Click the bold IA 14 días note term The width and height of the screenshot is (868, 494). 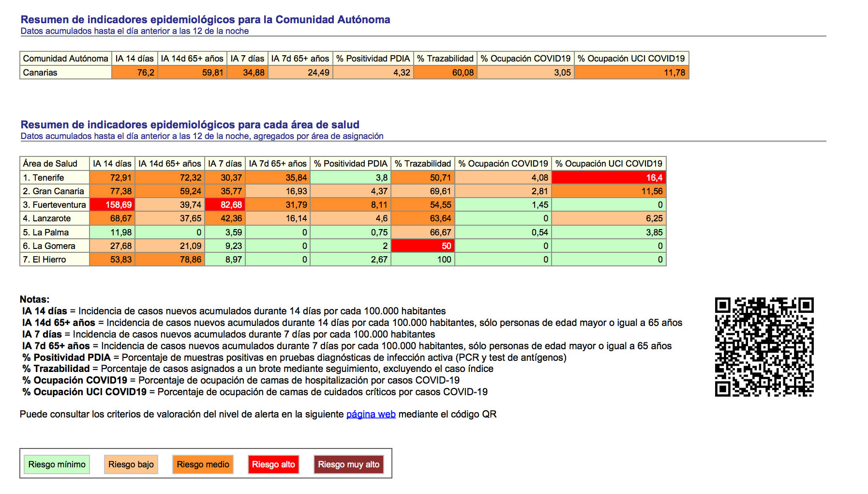45,311
